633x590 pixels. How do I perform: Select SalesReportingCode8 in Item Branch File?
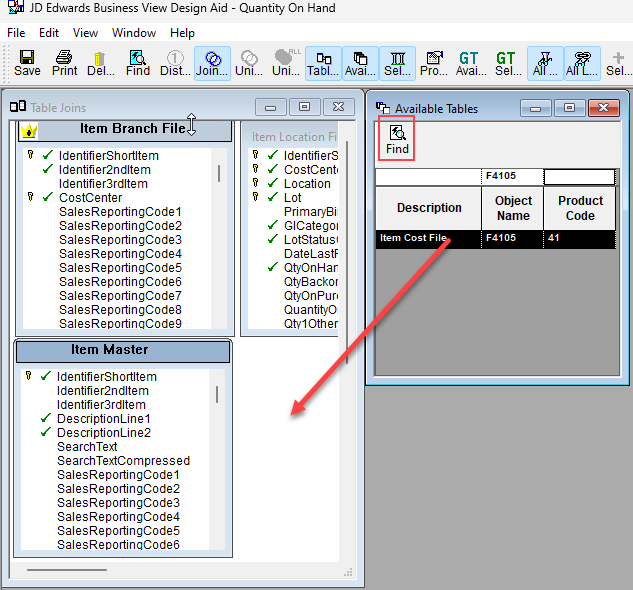[x=120, y=310]
